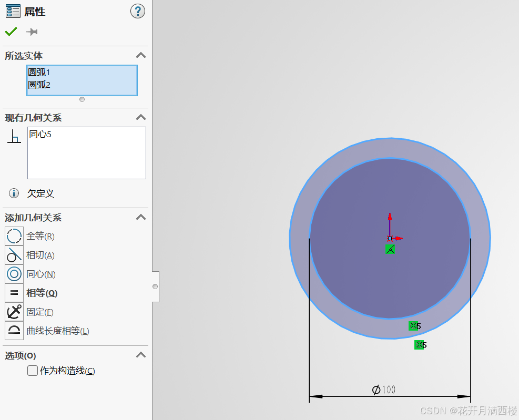Confirm properties with the green checkmark

[11, 32]
